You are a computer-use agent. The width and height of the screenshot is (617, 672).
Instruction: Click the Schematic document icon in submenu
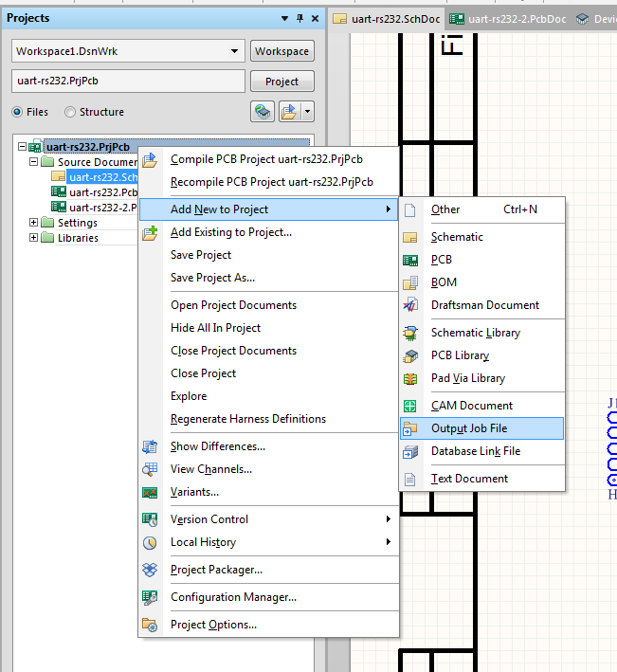point(410,238)
